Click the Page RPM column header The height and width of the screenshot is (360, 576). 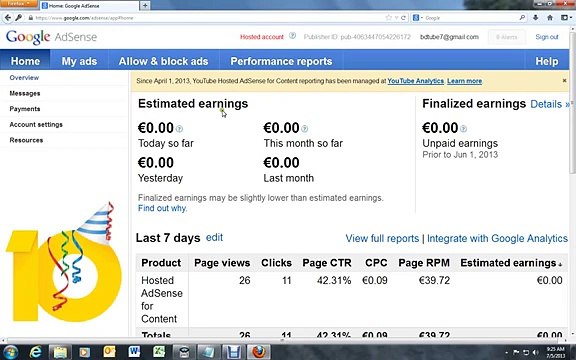coord(424,263)
